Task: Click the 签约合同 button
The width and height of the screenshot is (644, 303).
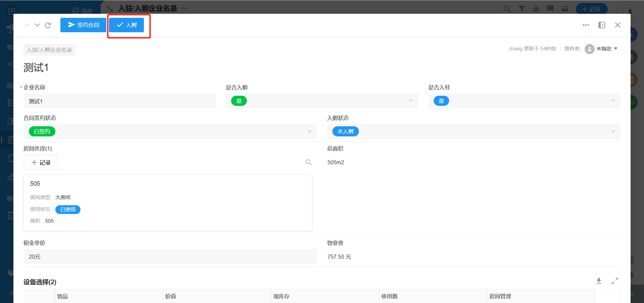Action: click(83, 25)
